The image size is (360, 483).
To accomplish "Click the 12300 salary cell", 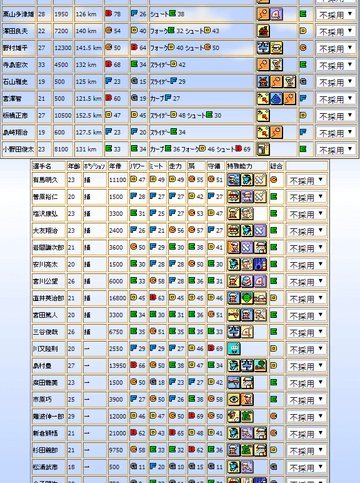I will 63,48.
